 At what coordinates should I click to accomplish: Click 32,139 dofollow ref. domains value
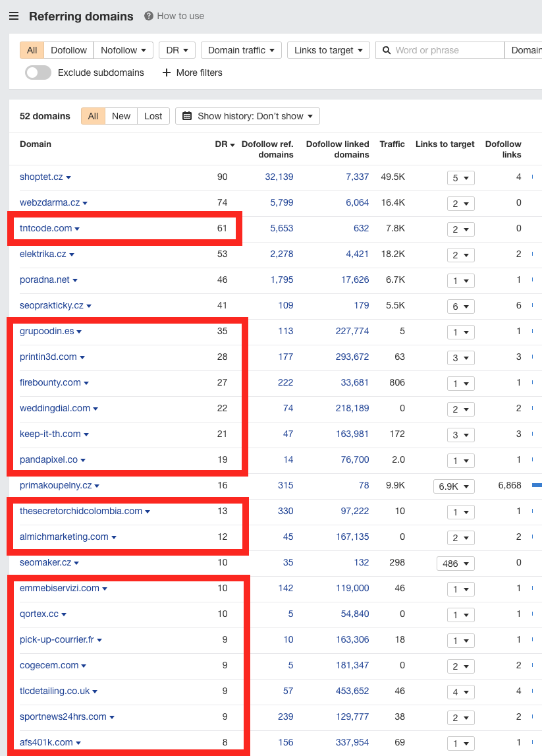point(279,177)
